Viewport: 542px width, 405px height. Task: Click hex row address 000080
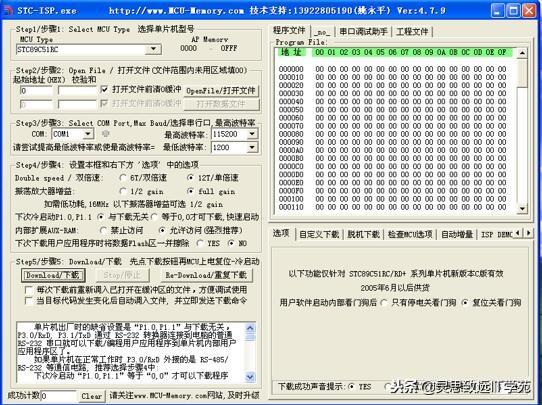click(291, 134)
